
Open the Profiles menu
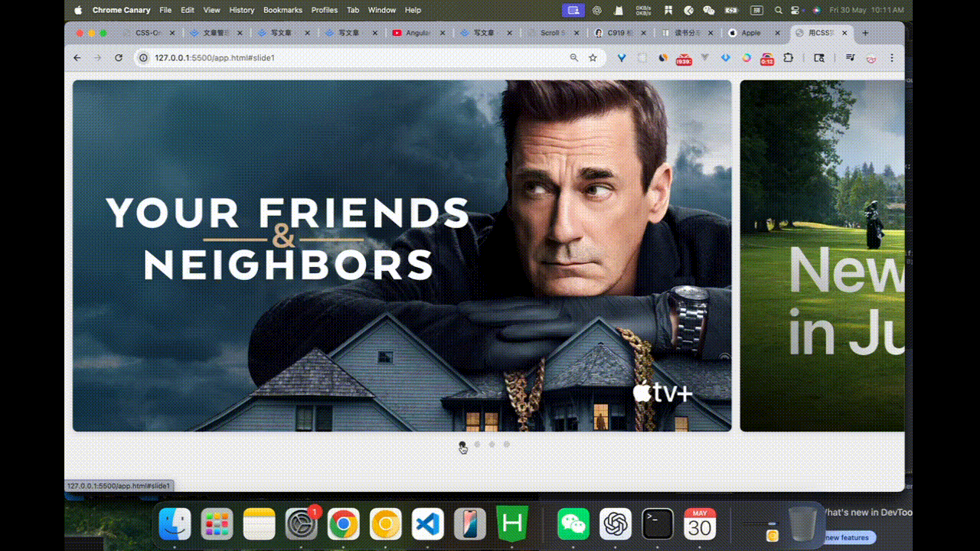click(x=325, y=10)
